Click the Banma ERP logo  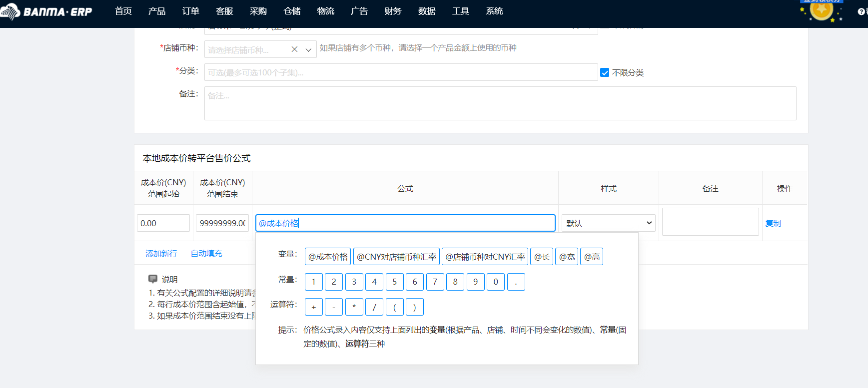click(x=46, y=11)
